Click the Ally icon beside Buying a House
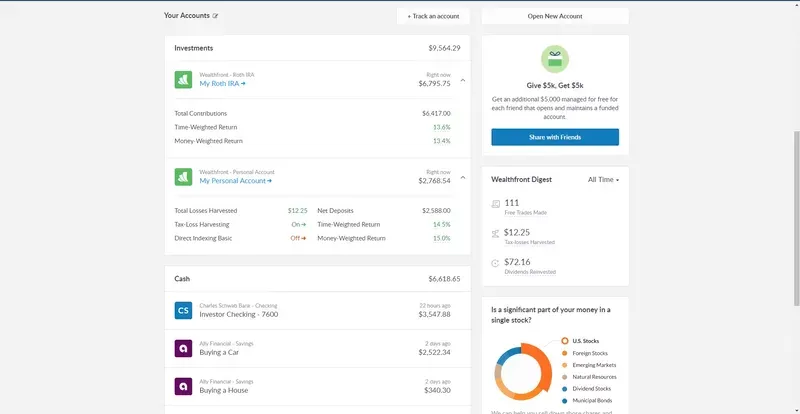The height and width of the screenshot is (414, 800). [183, 386]
